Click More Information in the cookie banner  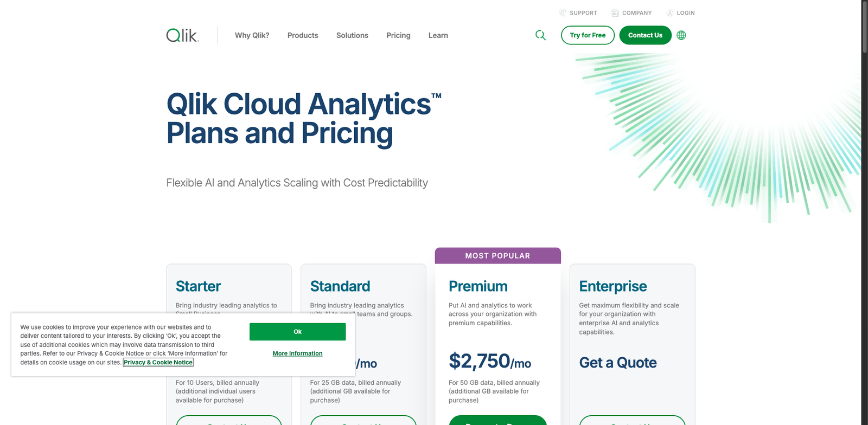coord(297,353)
